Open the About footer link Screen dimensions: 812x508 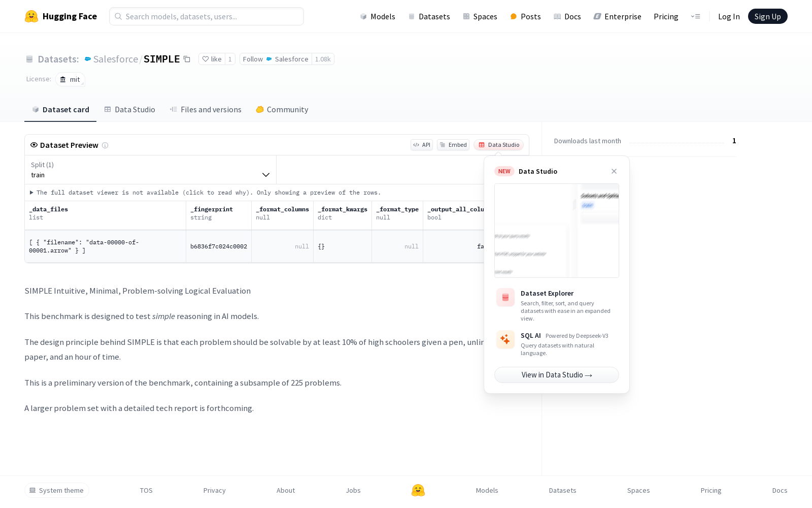point(286,490)
